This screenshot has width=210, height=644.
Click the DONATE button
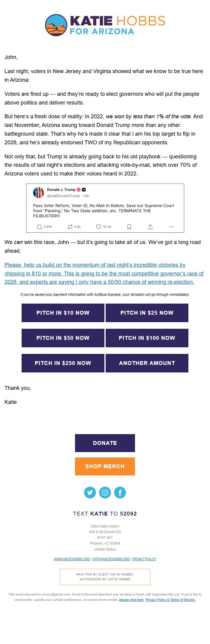(x=105, y=443)
